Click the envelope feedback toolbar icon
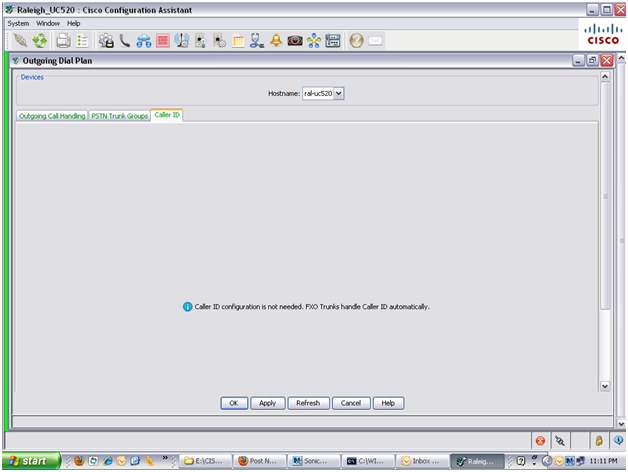 (x=375, y=40)
